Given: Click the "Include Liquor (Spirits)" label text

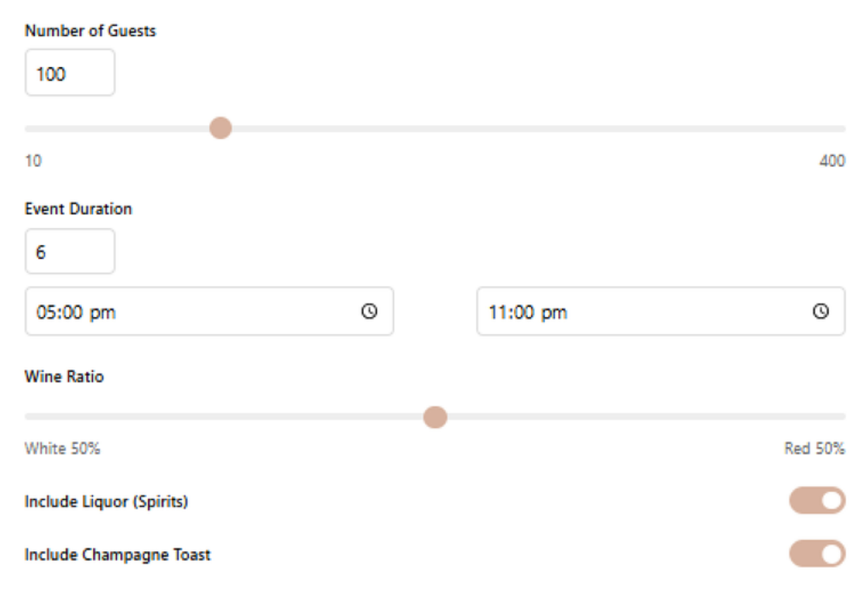Looking at the screenshot, I should [x=106, y=502].
